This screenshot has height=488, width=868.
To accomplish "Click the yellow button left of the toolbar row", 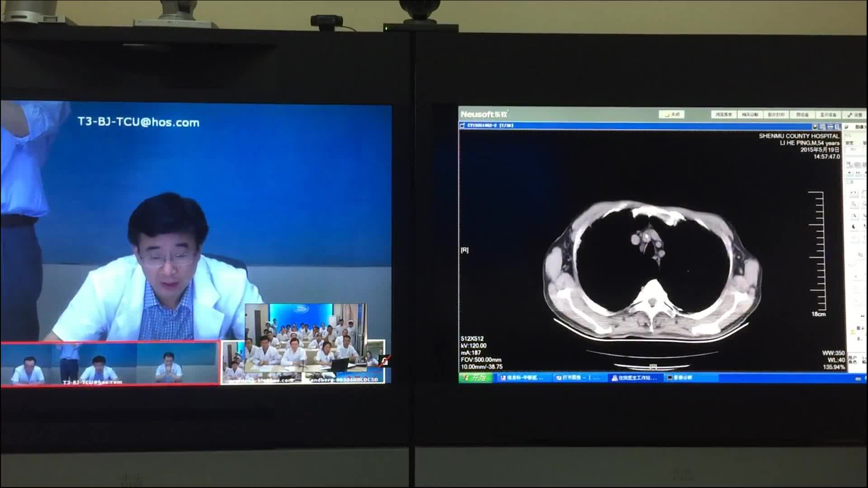I will 672,115.
